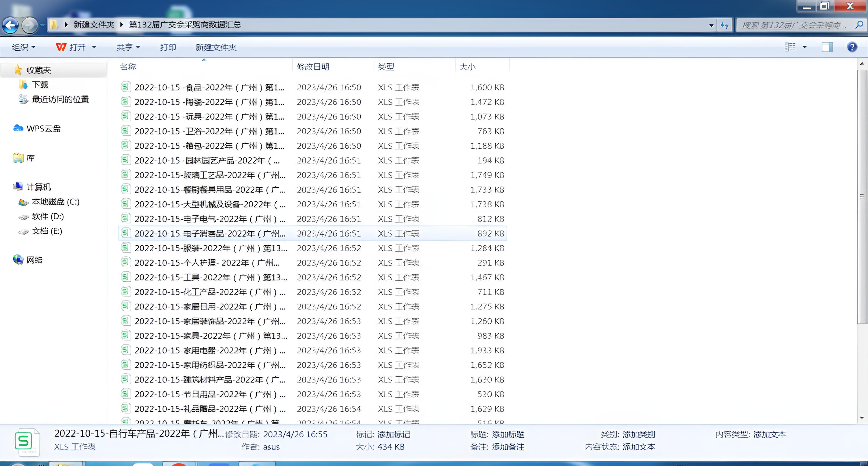The width and height of the screenshot is (868, 466).
Task: Select the 网络 network icon
Action: click(x=18, y=260)
